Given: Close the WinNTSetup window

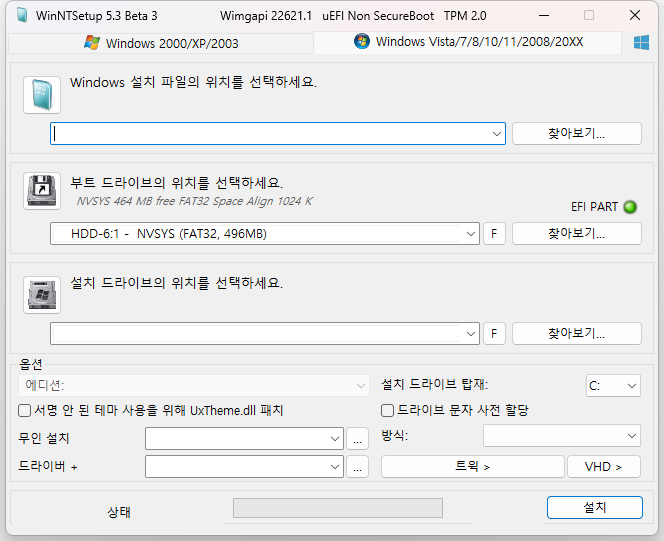Looking at the screenshot, I should [635, 16].
